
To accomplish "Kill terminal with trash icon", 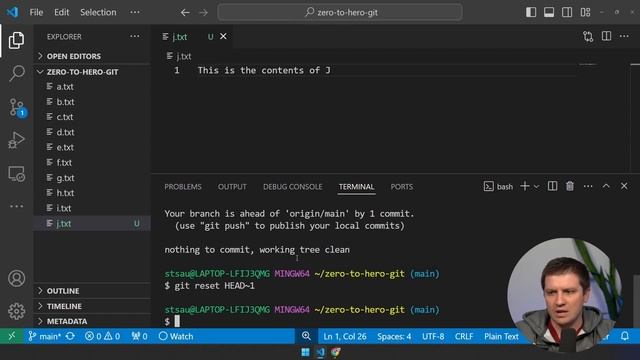I will pos(570,187).
